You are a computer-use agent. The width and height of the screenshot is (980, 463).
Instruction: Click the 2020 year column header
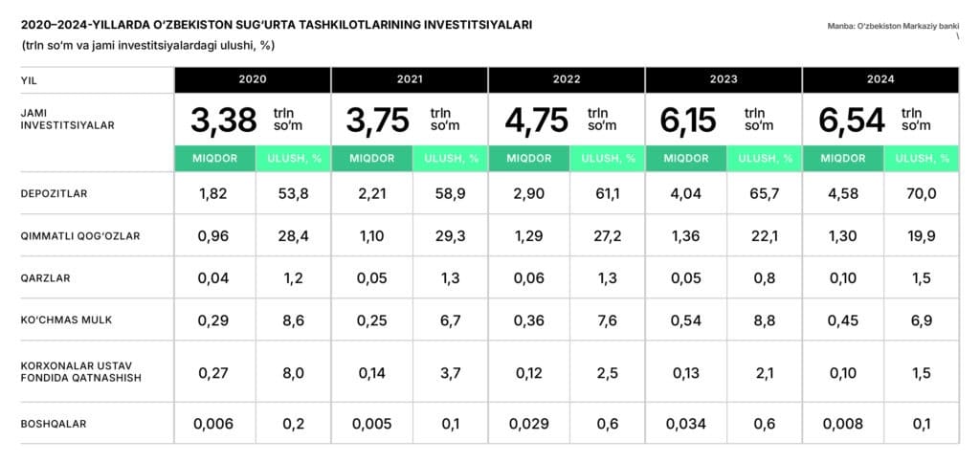(253, 79)
